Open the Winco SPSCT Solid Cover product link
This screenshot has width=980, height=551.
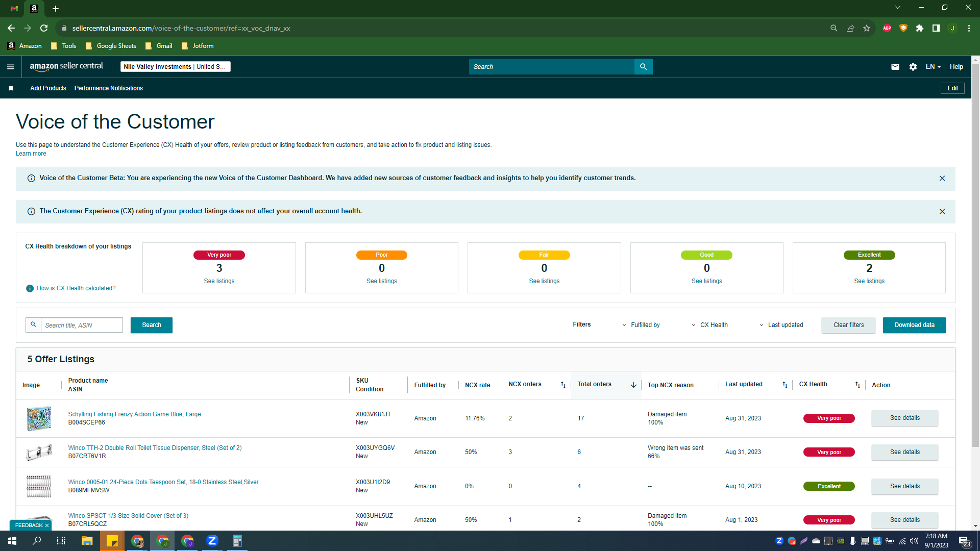point(128,516)
